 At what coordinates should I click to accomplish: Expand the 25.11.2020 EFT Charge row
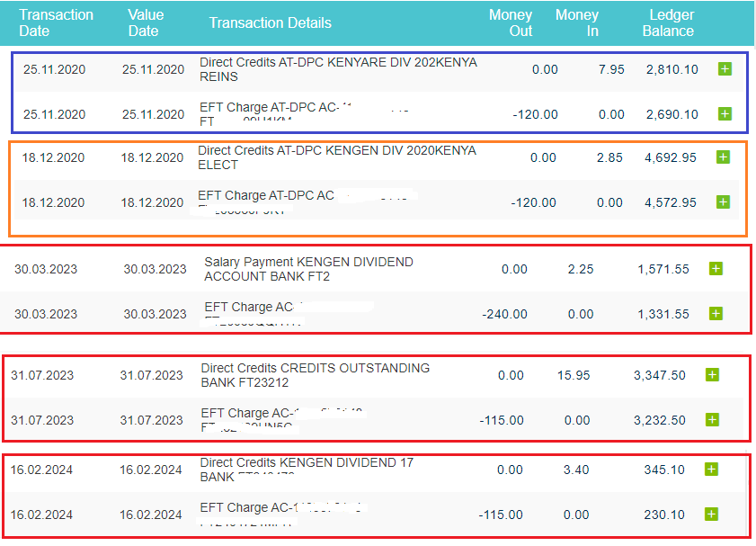725,114
